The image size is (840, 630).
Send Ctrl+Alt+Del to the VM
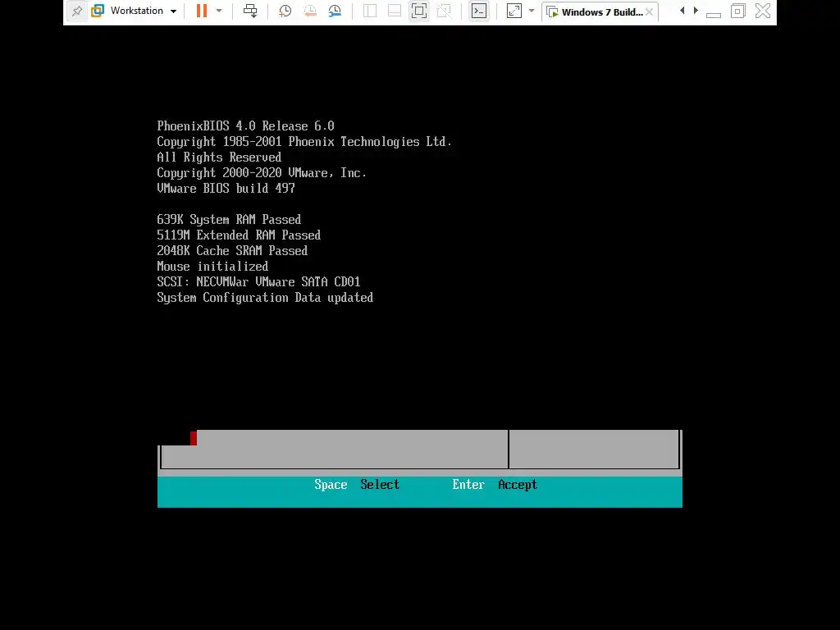[x=250, y=11]
